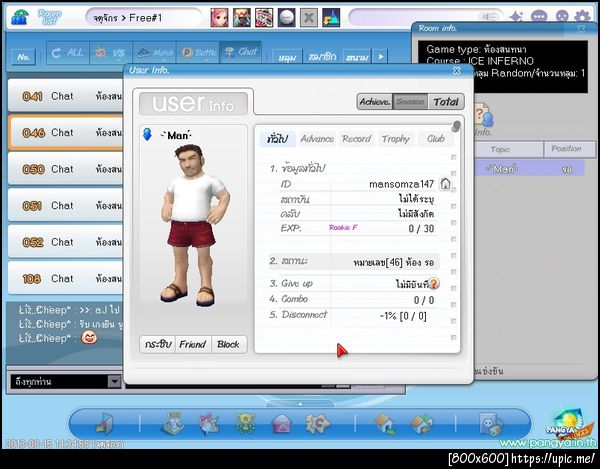
Task: Click the สมาชิก column button
Action: (322, 57)
